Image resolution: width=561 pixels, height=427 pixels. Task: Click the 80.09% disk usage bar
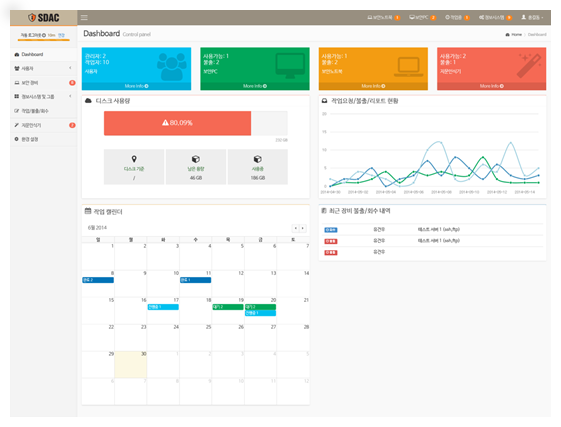pyautogui.click(x=177, y=123)
